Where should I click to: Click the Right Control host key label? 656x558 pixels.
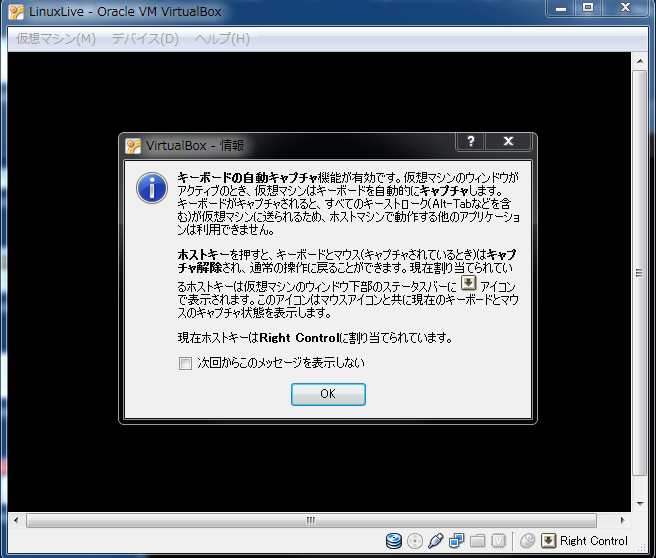coord(594,541)
